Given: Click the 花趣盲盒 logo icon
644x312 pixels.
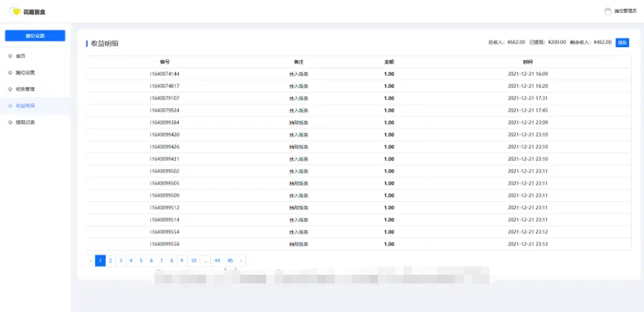Looking at the screenshot, I should [x=14, y=11].
